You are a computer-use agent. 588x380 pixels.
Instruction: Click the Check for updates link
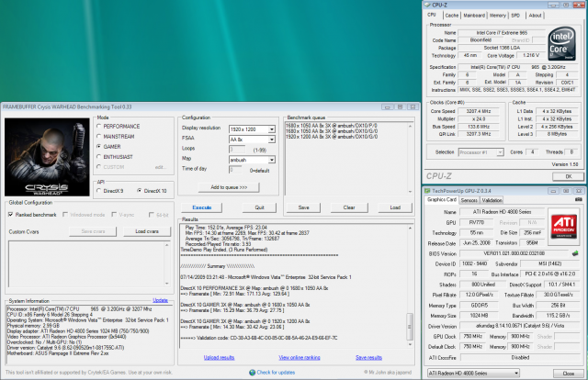pyautogui.click(x=276, y=373)
